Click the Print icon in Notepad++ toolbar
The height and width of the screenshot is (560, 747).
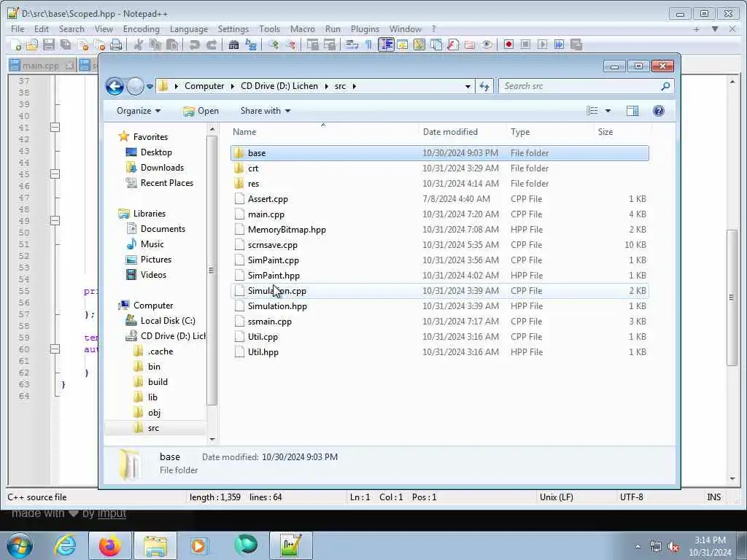(x=116, y=44)
